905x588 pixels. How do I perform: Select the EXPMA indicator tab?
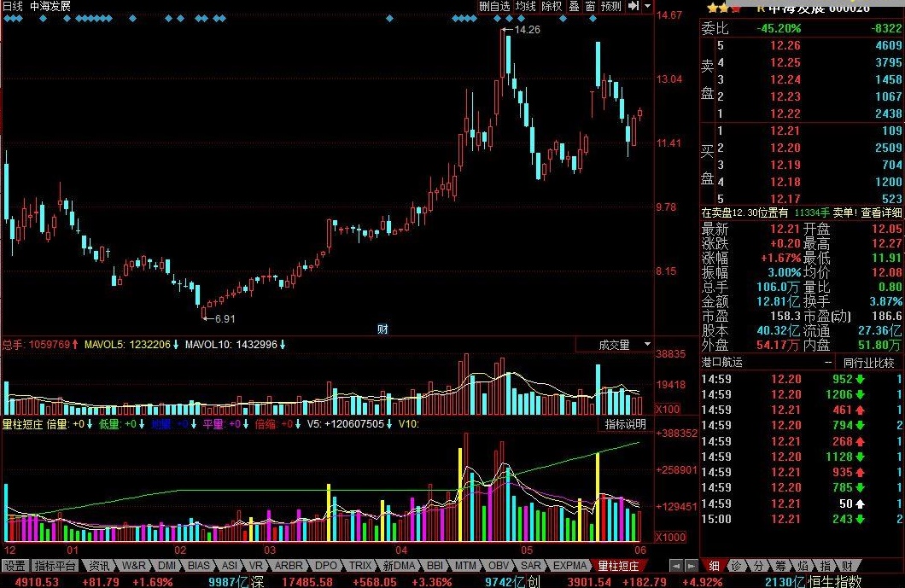[569, 566]
